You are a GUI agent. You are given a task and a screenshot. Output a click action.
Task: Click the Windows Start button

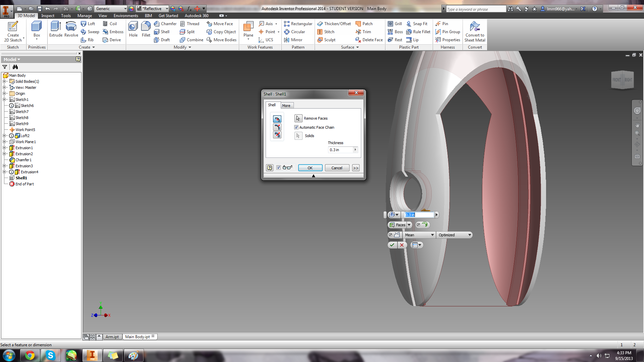[9, 355]
